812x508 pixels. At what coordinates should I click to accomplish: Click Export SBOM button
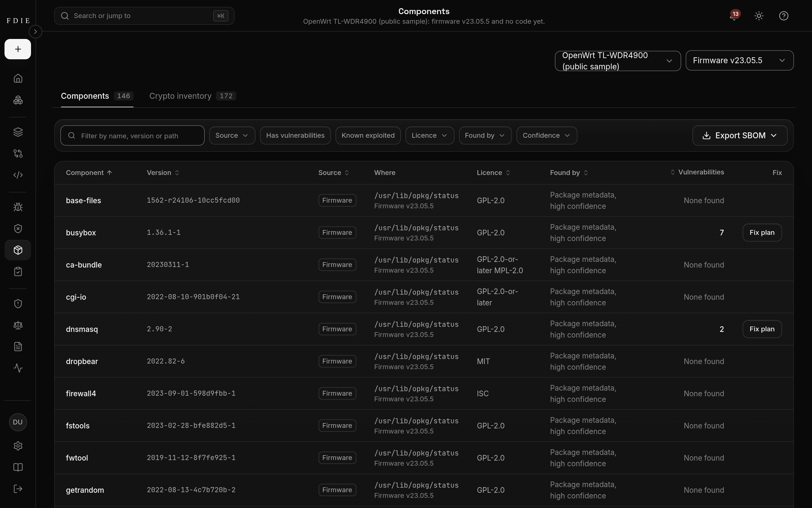point(740,135)
